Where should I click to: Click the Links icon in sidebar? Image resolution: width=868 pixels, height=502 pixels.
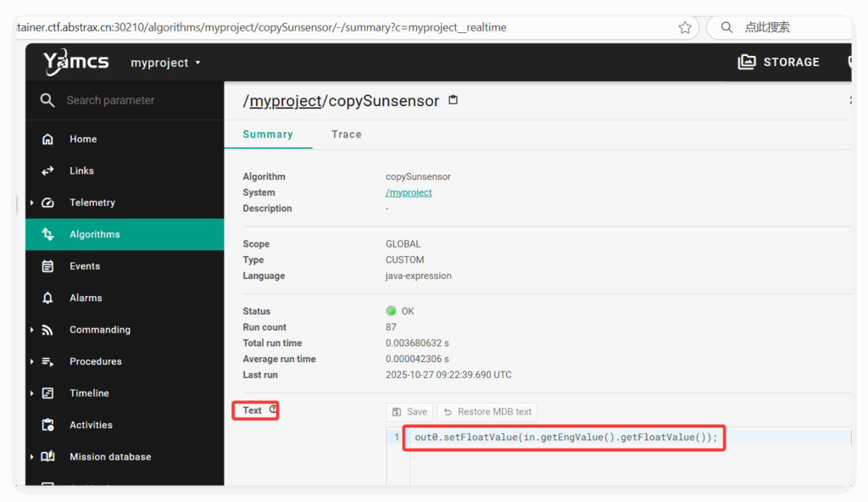48,170
